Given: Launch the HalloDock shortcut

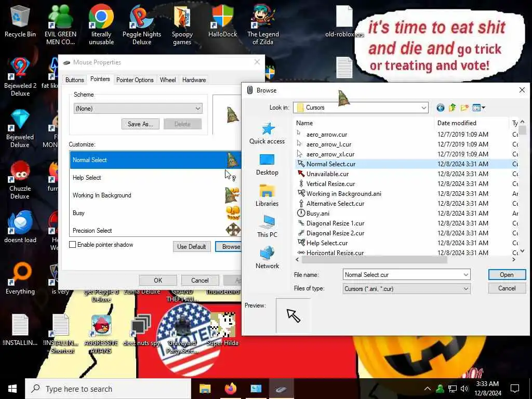Looking at the screenshot, I should (222, 21).
